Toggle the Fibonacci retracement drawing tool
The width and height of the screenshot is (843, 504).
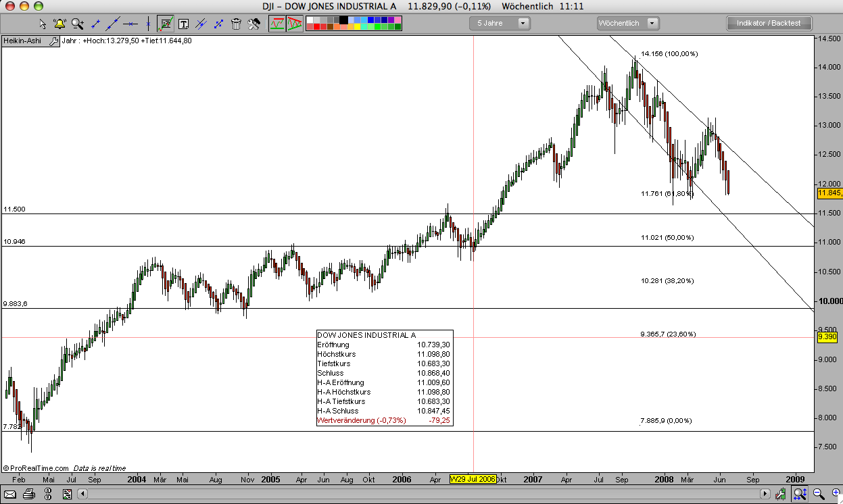(166, 24)
